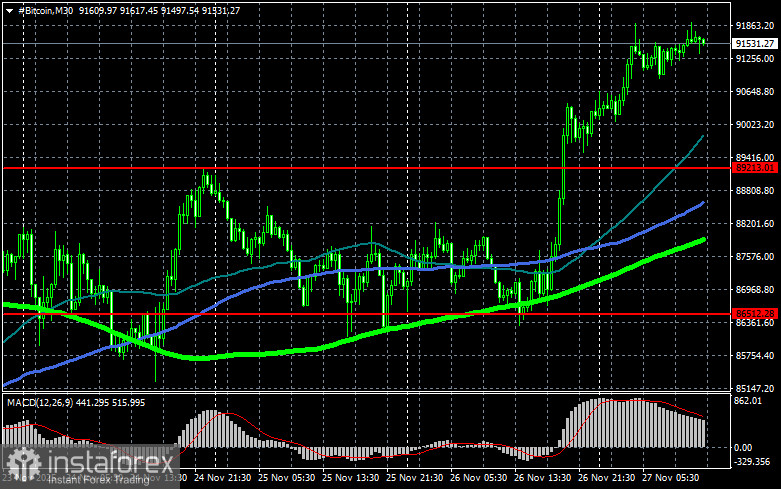Click the price scale value 86361.60
This screenshot has width=781, height=489.
point(755,323)
